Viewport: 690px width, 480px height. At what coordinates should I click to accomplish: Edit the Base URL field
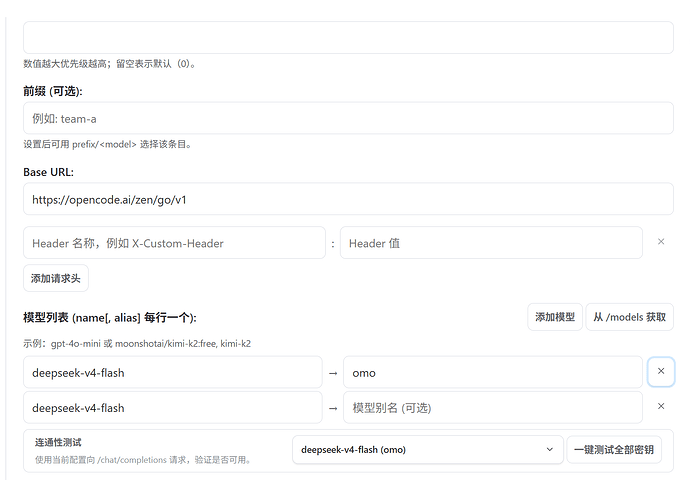tap(348, 199)
